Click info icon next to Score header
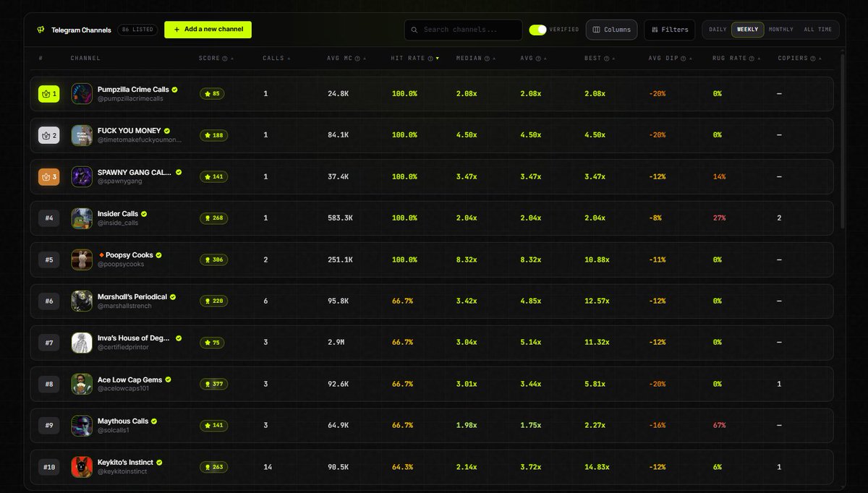868x493 pixels. click(x=225, y=59)
